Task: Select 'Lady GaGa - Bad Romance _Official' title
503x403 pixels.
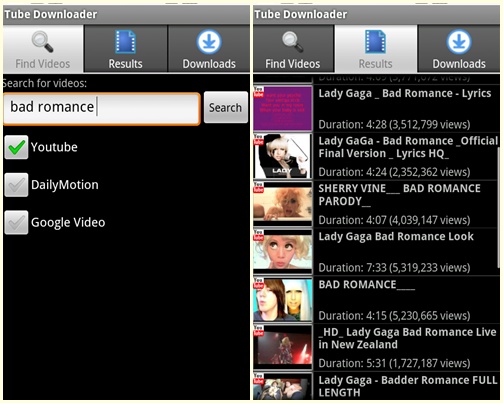Action: tap(408, 147)
